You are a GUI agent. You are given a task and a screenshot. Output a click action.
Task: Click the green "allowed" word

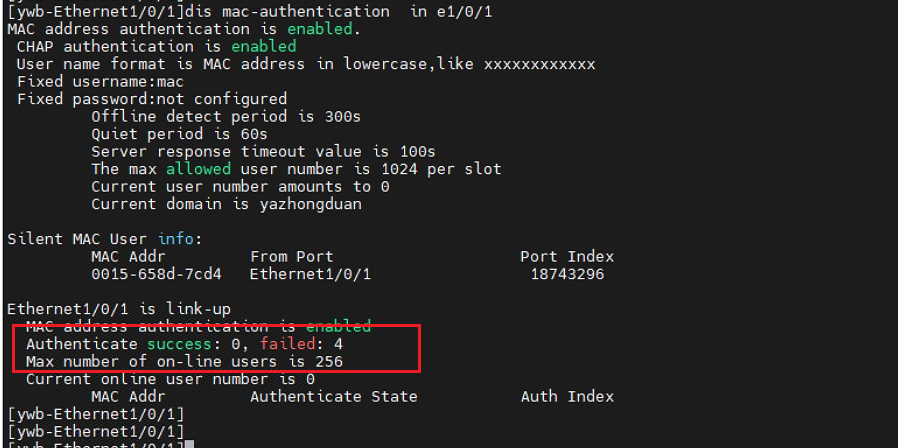click(198, 168)
